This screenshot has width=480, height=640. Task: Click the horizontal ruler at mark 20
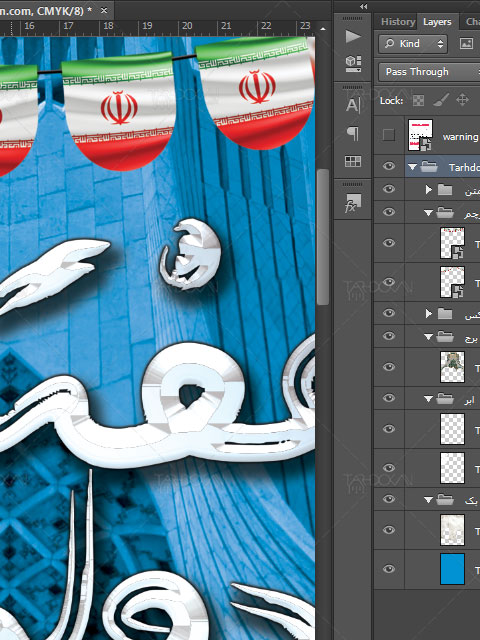187,26
